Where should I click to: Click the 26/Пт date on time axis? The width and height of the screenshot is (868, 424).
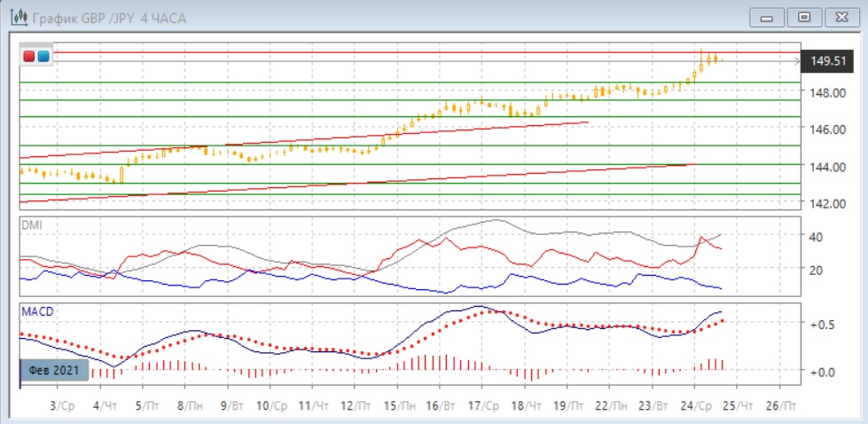pyautogui.click(x=779, y=405)
